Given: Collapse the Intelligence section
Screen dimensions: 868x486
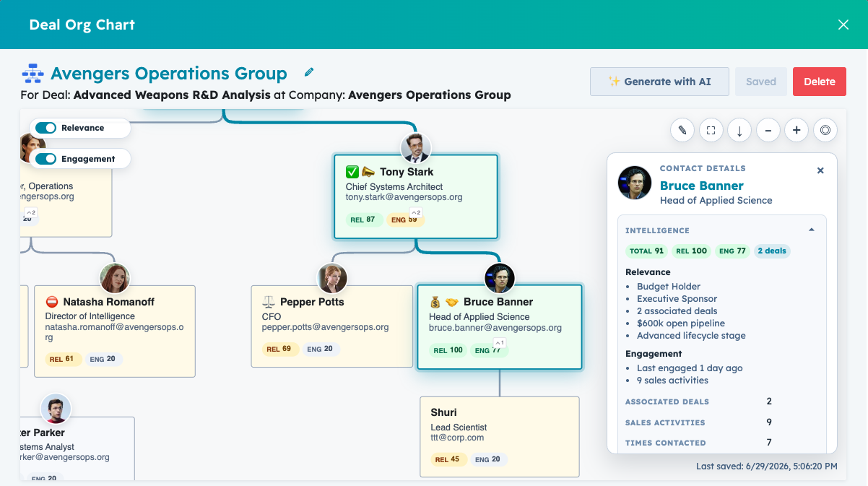Looking at the screenshot, I should (x=812, y=230).
